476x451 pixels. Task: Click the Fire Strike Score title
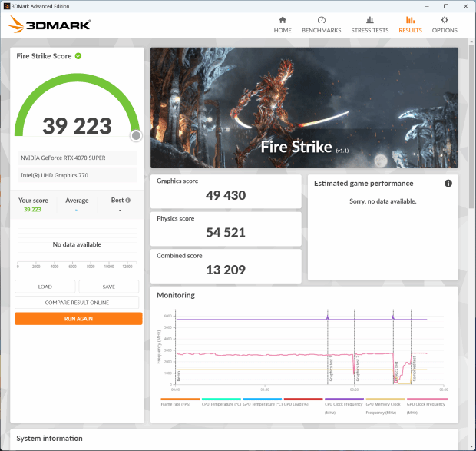click(x=44, y=56)
